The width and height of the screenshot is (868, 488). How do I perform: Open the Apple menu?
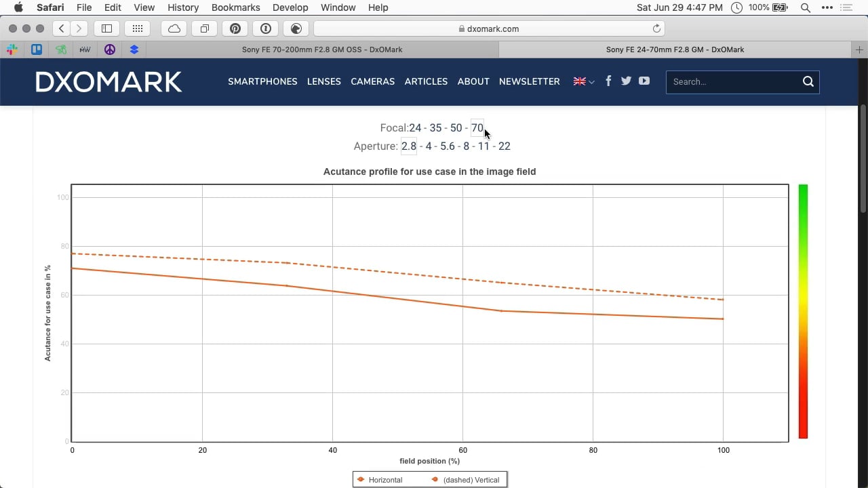(19, 7)
